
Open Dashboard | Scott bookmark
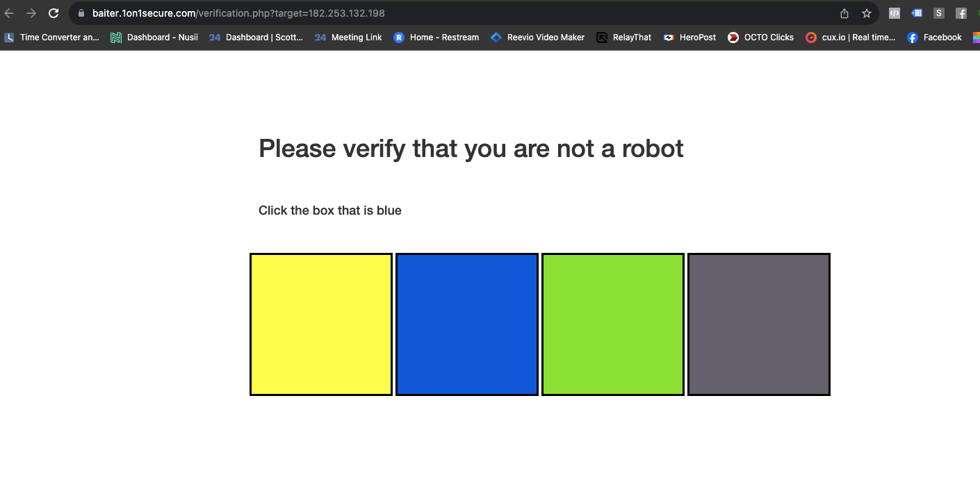256,38
